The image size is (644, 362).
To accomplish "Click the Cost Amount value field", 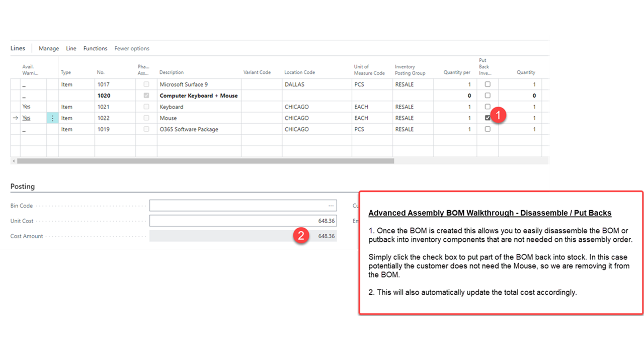I will click(x=243, y=236).
